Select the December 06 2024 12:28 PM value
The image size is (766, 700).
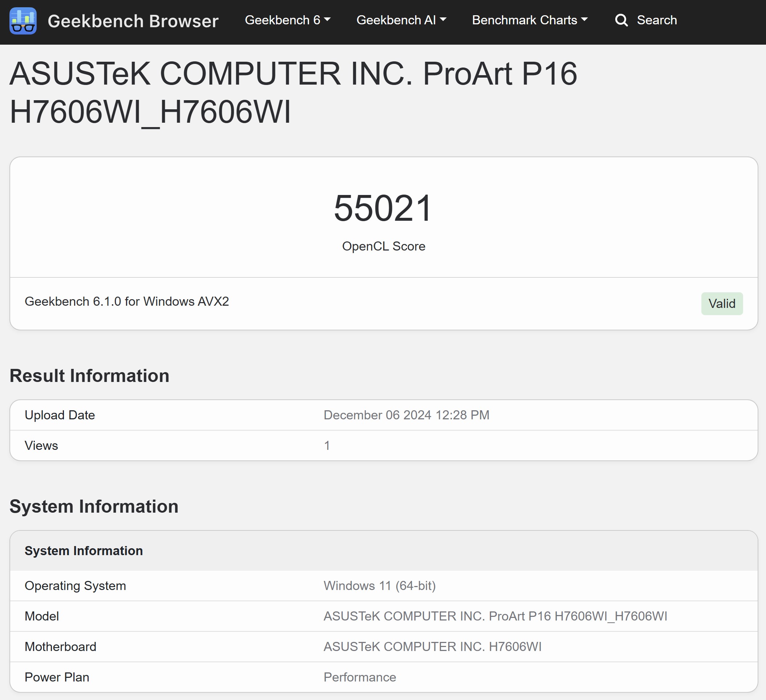[406, 415]
